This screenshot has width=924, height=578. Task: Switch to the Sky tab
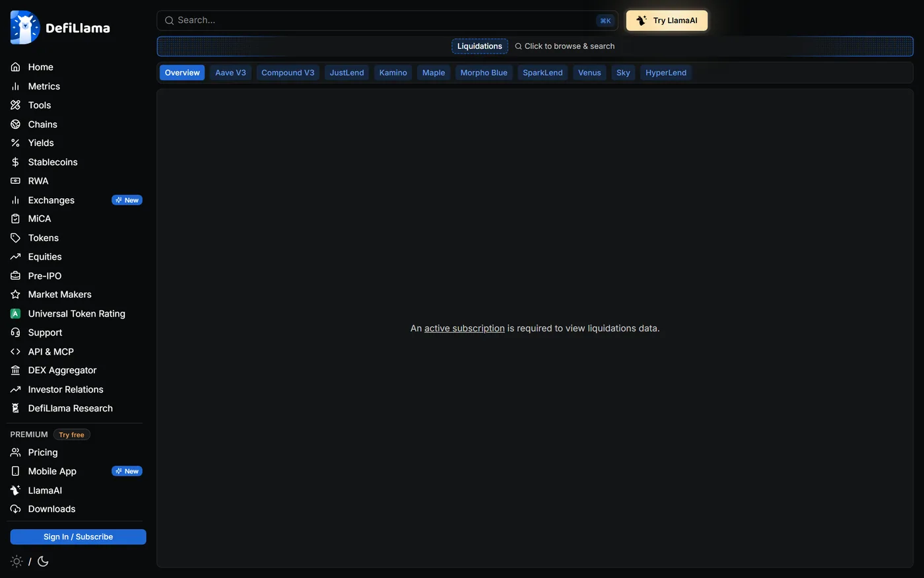pyautogui.click(x=623, y=73)
